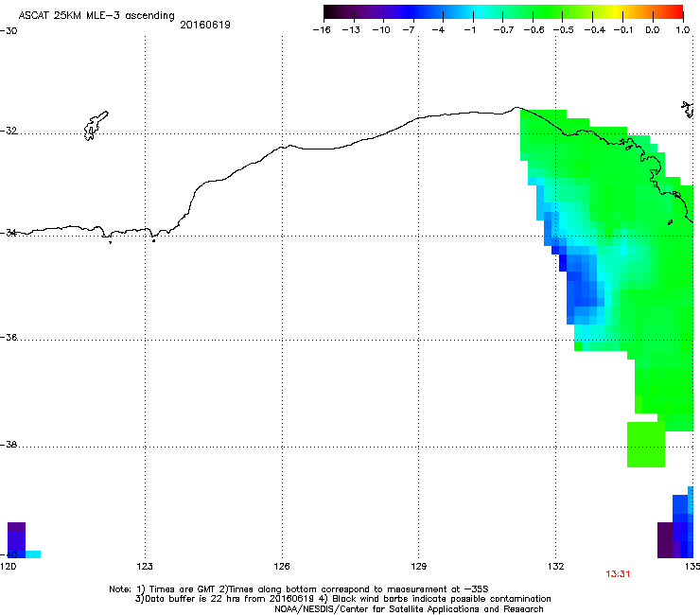The width and height of the screenshot is (700, 615).
Task: Click the color bar label -0.5
Action: click(x=564, y=30)
